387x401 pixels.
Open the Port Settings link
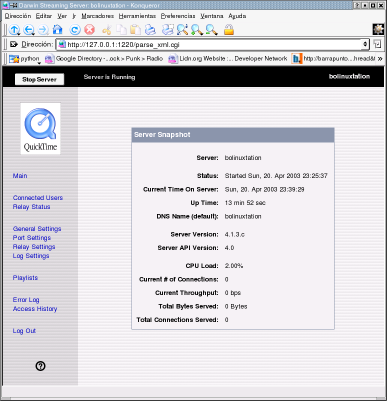pyautogui.click(x=32, y=238)
